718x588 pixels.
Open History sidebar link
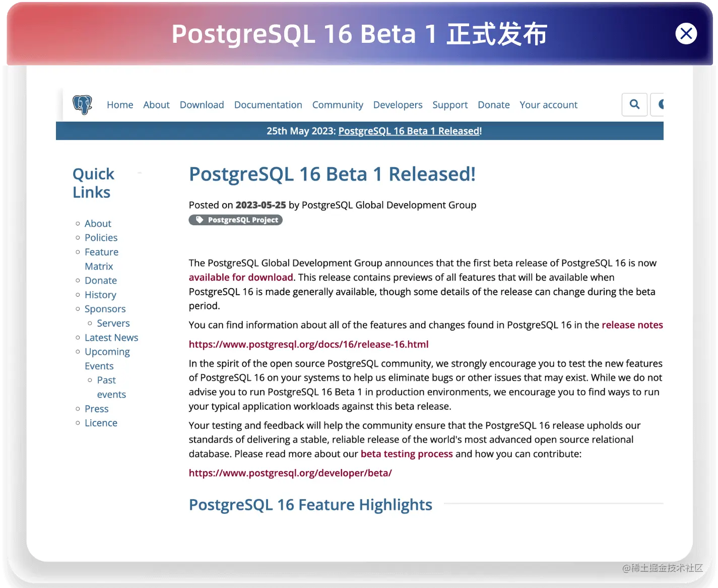pos(100,295)
